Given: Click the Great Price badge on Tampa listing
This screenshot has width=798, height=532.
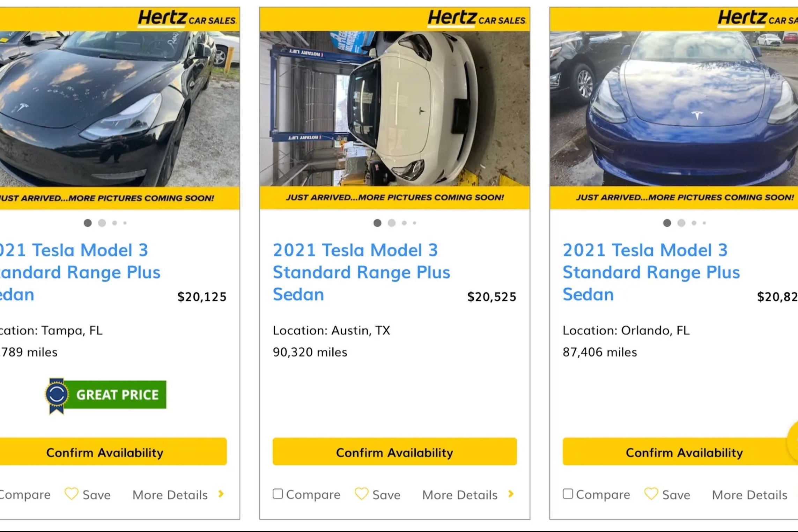Looking at the screenshot, I should pyautogui.click(x=106, y=395).
